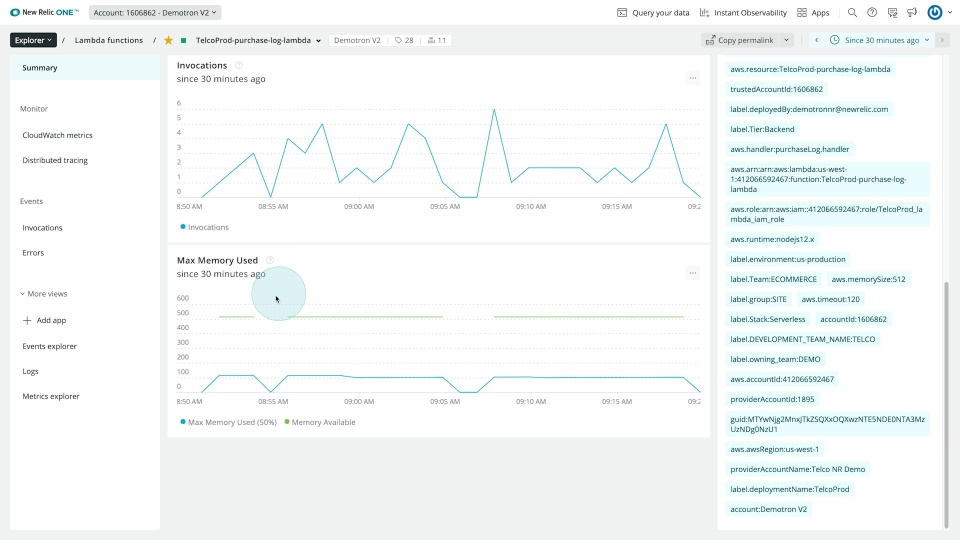960x540 pixels.
Task: Click tag accountId:1606862
Action: click(x=853, y=320)
